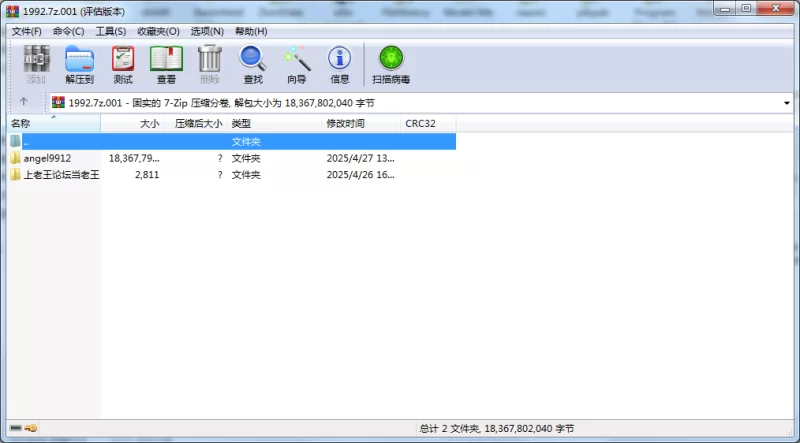Minimize the WinRAR window
The height and width of the screenshot is (443, 800).
726,8
